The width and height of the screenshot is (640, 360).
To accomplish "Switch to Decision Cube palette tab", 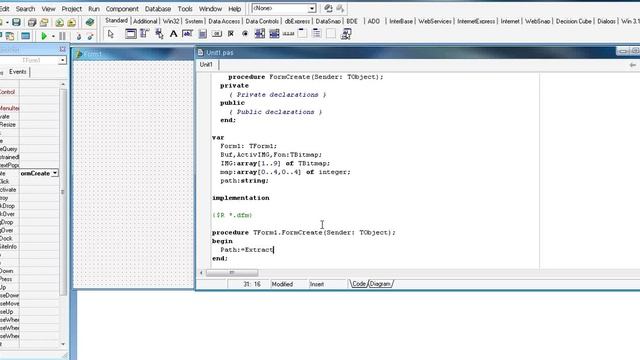I will (573, 21).
